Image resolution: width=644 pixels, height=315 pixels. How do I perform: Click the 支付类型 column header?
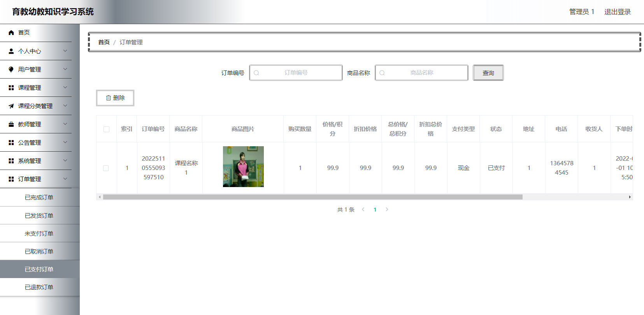click(463, 129)
